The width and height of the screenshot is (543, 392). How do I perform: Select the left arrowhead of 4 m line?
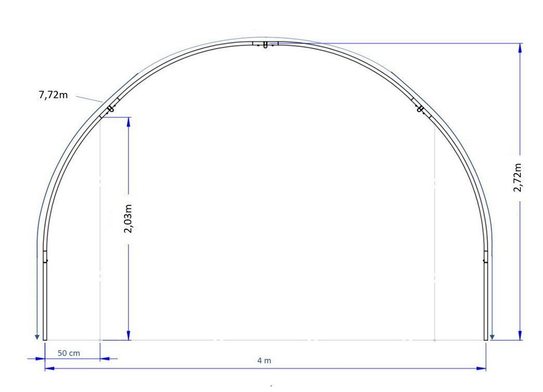tap(49, 369)
